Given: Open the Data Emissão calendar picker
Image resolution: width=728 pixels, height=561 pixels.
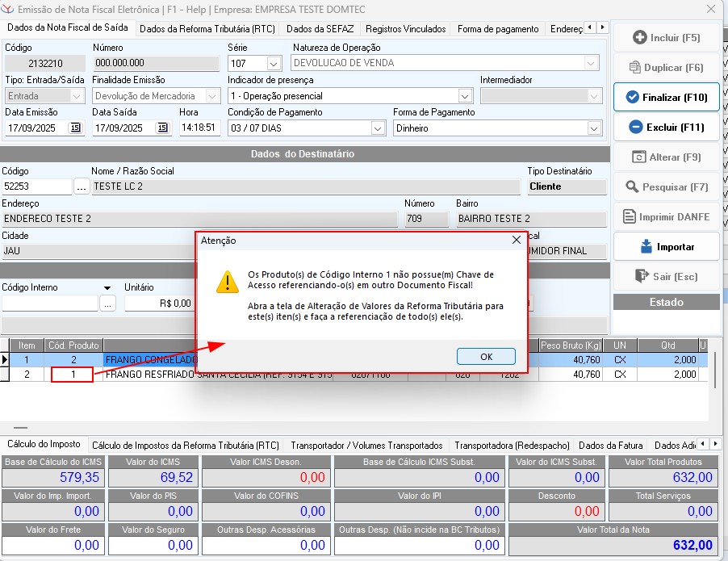Looking at the screenshot, I should click(x=75, y=128).
